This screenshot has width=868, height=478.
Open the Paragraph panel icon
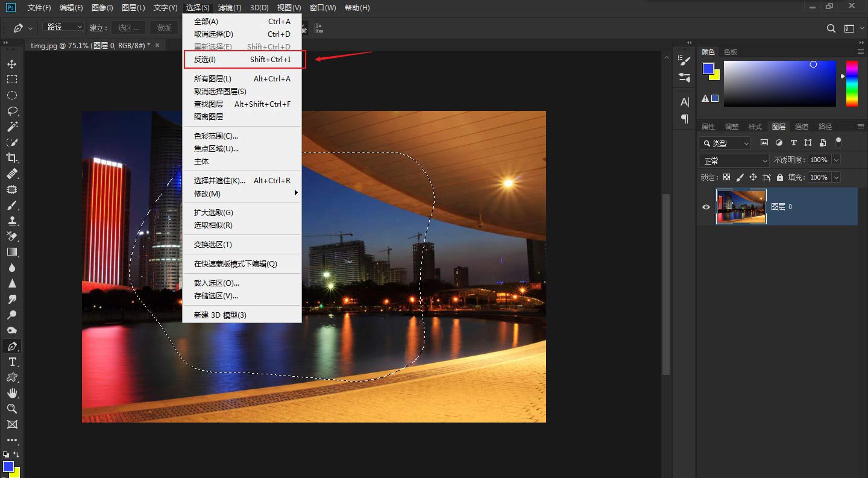tap(684, 119)
